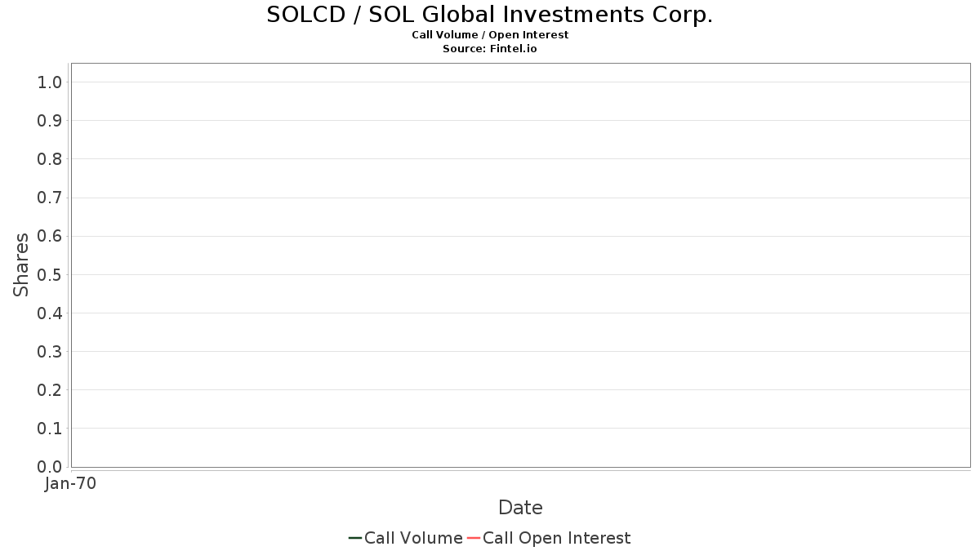This screenshot has height=551, width=980.
Task: Click the 0.3 y-axis tick label
Action: (x=50, y=352)
